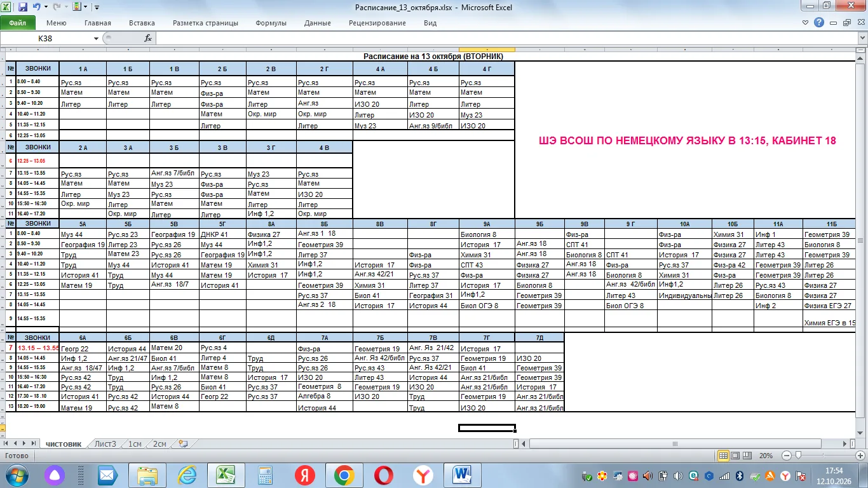The image size is (868, 488).
Task: Open the Разметка страницы tab
Action: click(x=205, y=23)
